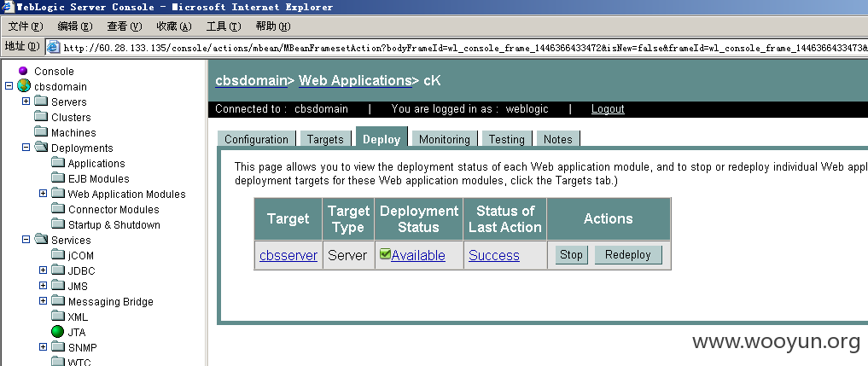Open the Success last action link
The image size is (868, 366).
[494, 255]
